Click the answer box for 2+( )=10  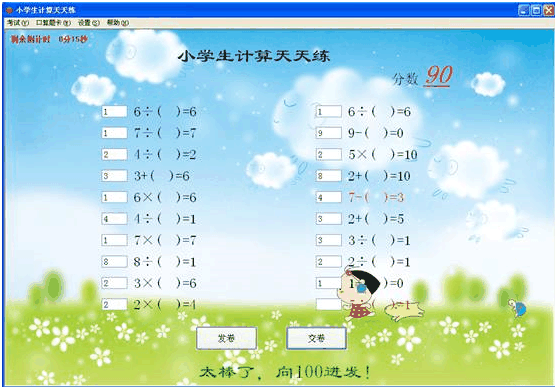click(x=329, y=176)
